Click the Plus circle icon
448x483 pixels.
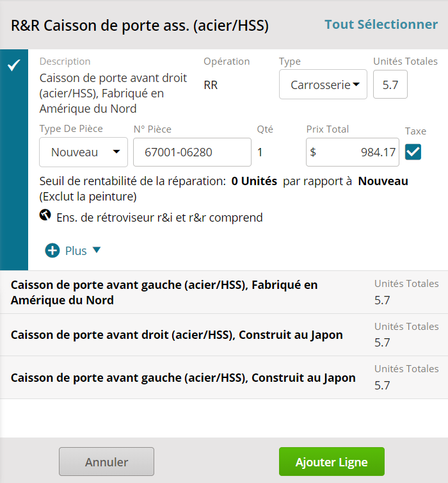pyautogui.click(x=52, y=250)
